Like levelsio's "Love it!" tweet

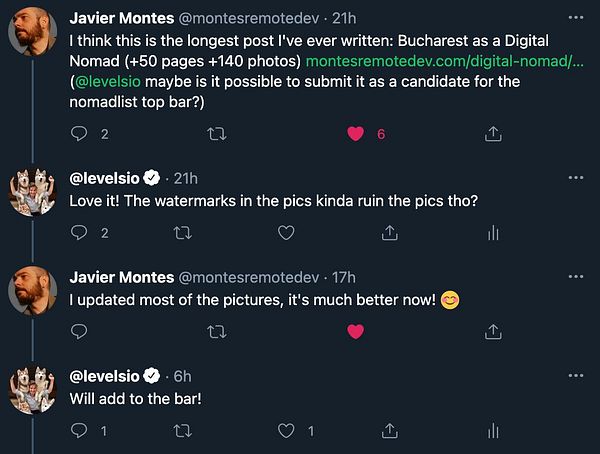pyautogui.click(x=286, y=232)
